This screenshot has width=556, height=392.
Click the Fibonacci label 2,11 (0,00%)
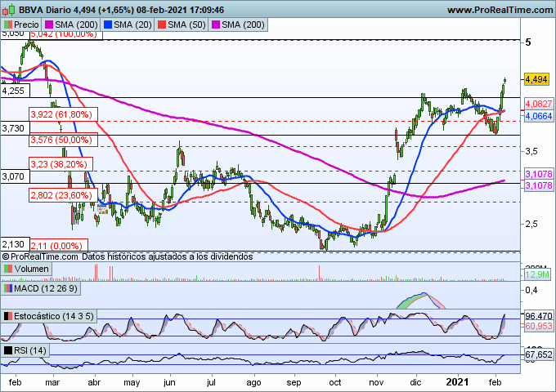[58, 246]
